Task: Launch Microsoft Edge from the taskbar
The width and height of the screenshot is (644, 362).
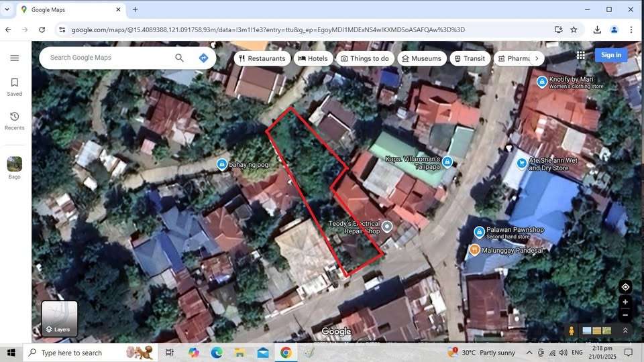Action: 217,353
